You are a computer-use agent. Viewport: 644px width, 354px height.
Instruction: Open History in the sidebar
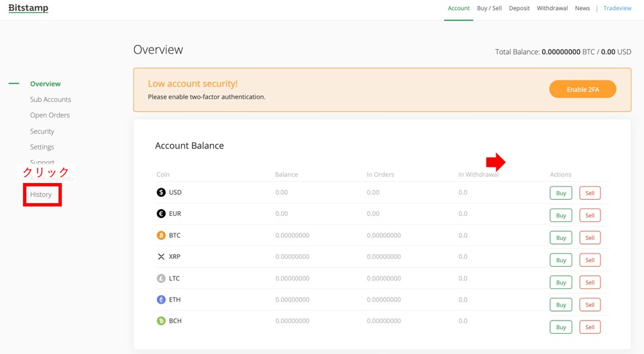(x=41, y=194)
